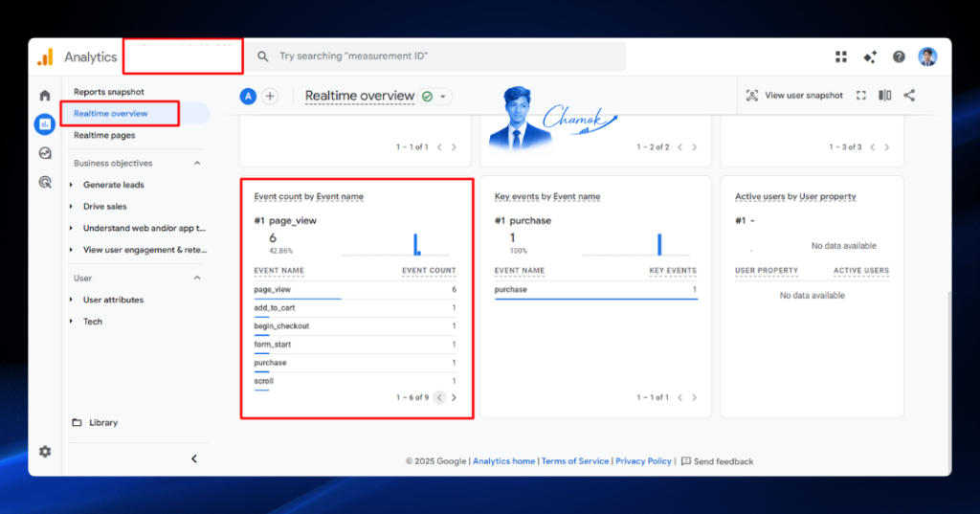The image size is (980, 514).
Task: Collapse the User section chevron
Action: 197,278
